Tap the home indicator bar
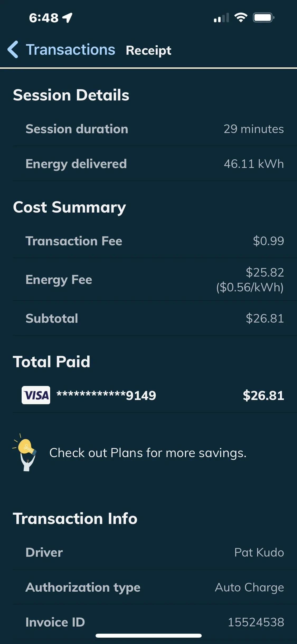The width and height of the screenshot is (297, 644). tap(149, 636)
